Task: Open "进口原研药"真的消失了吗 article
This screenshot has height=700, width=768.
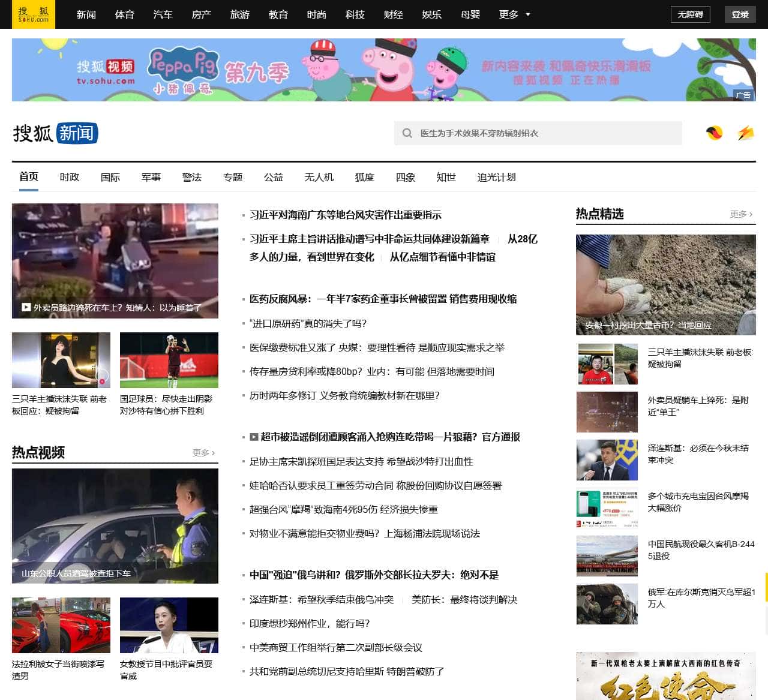Action: pyautogui.click(x=308, y=323)
